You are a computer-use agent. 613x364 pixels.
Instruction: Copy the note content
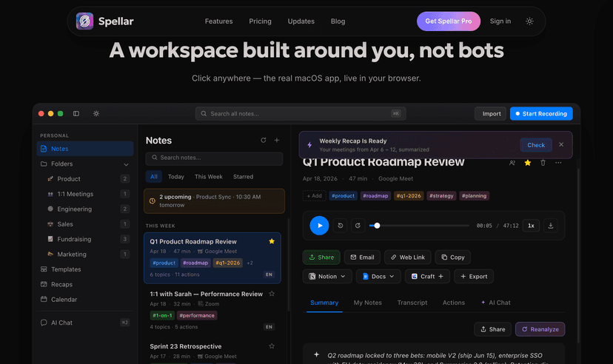pyautogui.click(x=452, y=257)
